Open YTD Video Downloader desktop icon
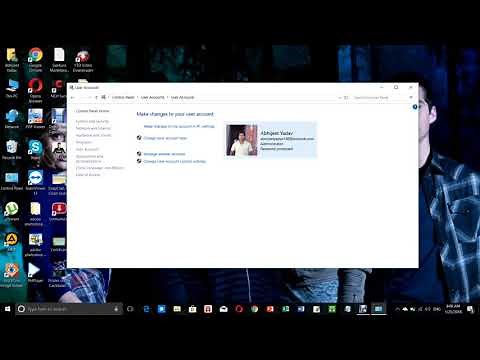 [83, 60]
